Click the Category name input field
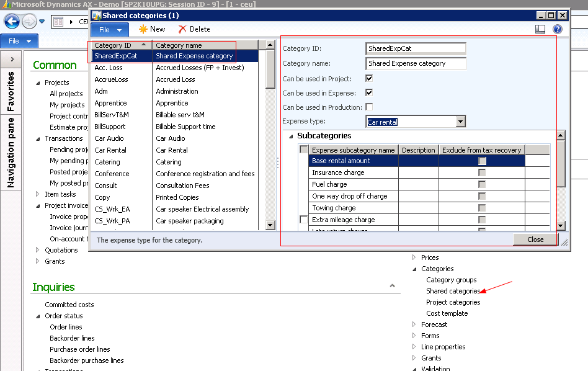Viewport: 588px width, 371px height. point(415,63)
